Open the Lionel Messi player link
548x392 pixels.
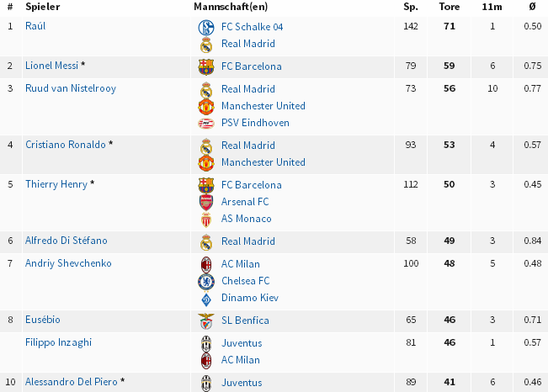click(51, 66)
